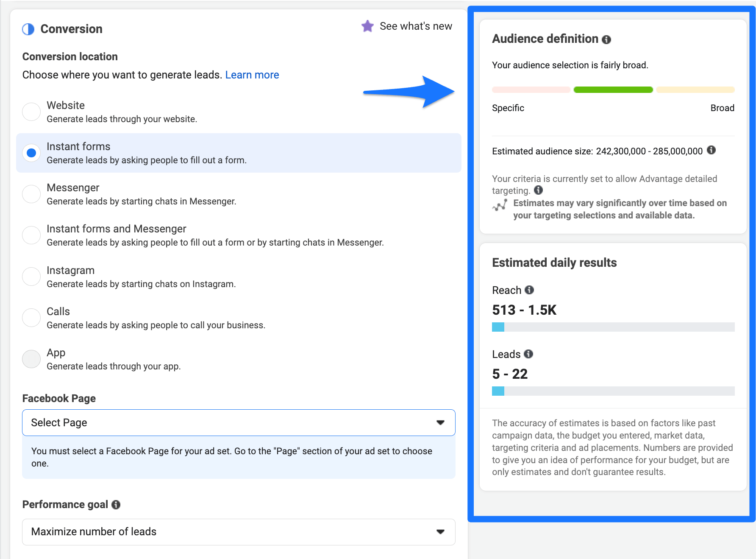This screenshot has width=756, height=559.
Task: Click the estimates trend graph icon
Action: click(500, 205)
